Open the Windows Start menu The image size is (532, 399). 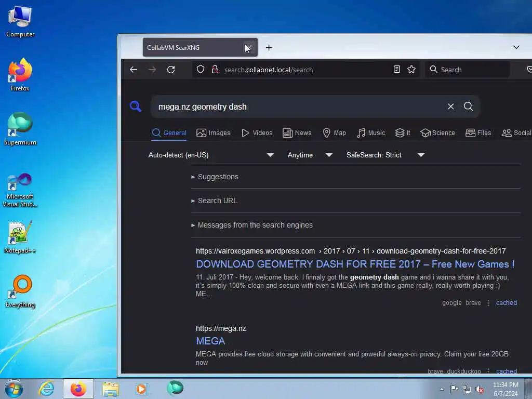pos(14,389)
